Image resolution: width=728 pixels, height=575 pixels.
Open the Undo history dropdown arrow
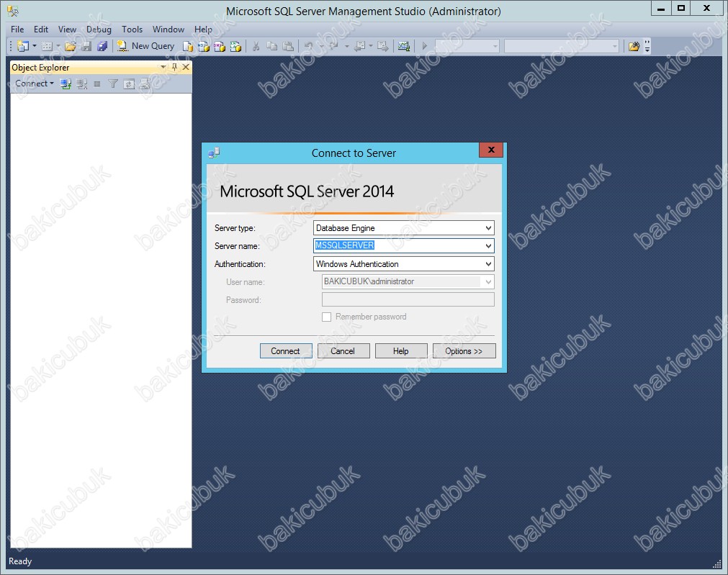pyautogui.click(x=321, y=46)
